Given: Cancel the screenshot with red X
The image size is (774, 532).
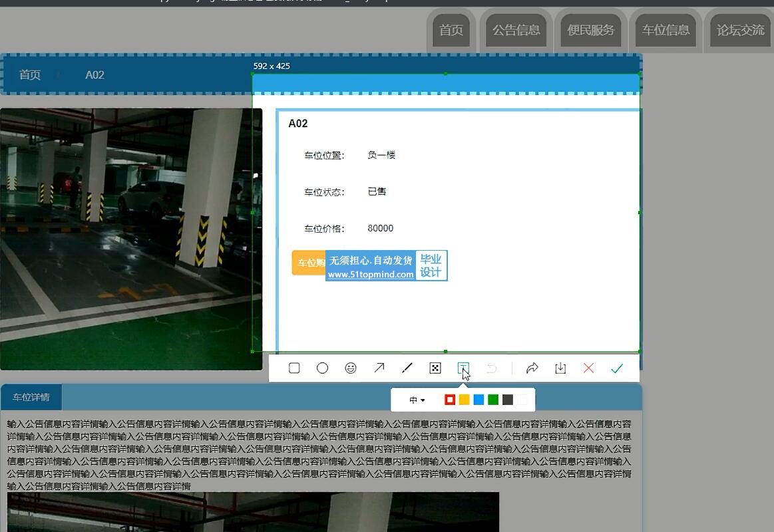Looking at the screenshot, I should 588,368.
